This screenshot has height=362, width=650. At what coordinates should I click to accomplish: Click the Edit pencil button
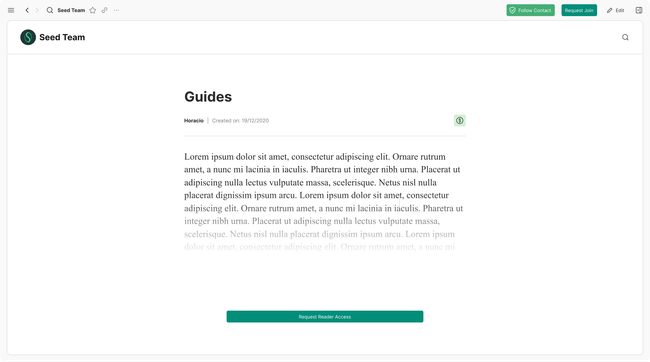coord(616,10)
